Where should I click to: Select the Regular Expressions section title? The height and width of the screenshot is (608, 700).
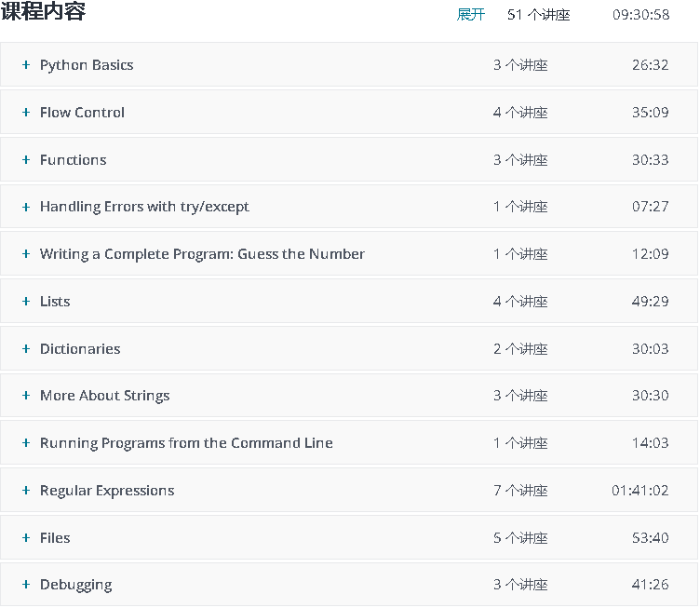click(107, 491)
